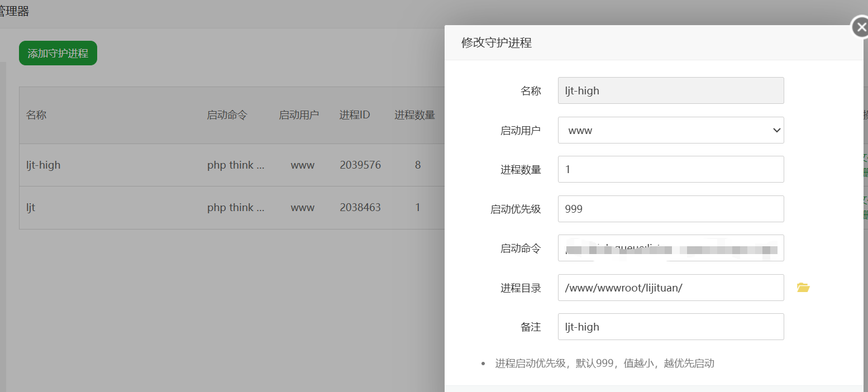Select the 进程目录 path field
The image size is (868, 392).
coord(670,288)
